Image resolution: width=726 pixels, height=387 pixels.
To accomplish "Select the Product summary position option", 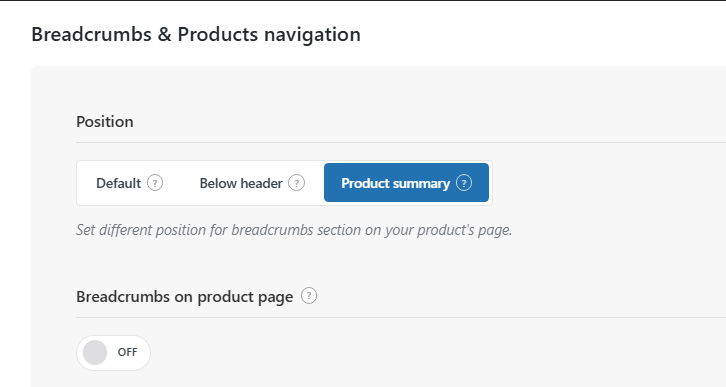I will pos(406,182).
